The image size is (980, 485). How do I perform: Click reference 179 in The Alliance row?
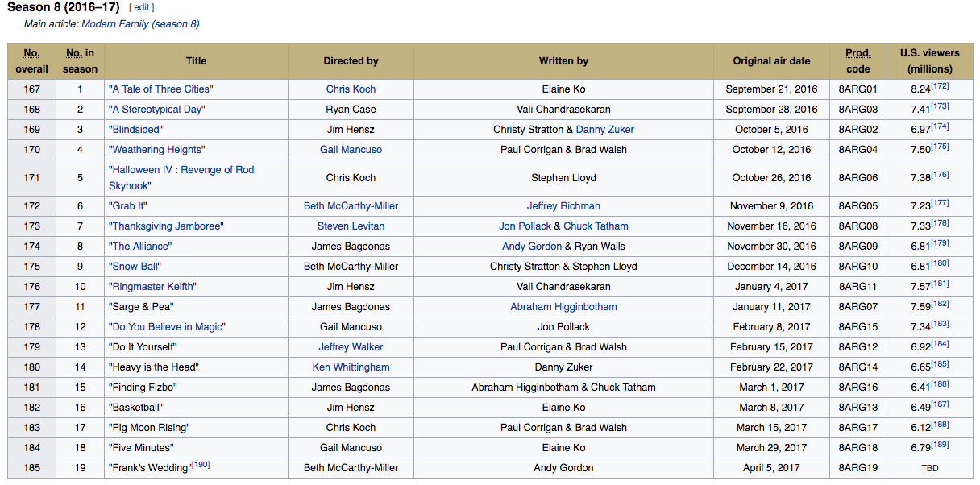[x=940, y=243]
